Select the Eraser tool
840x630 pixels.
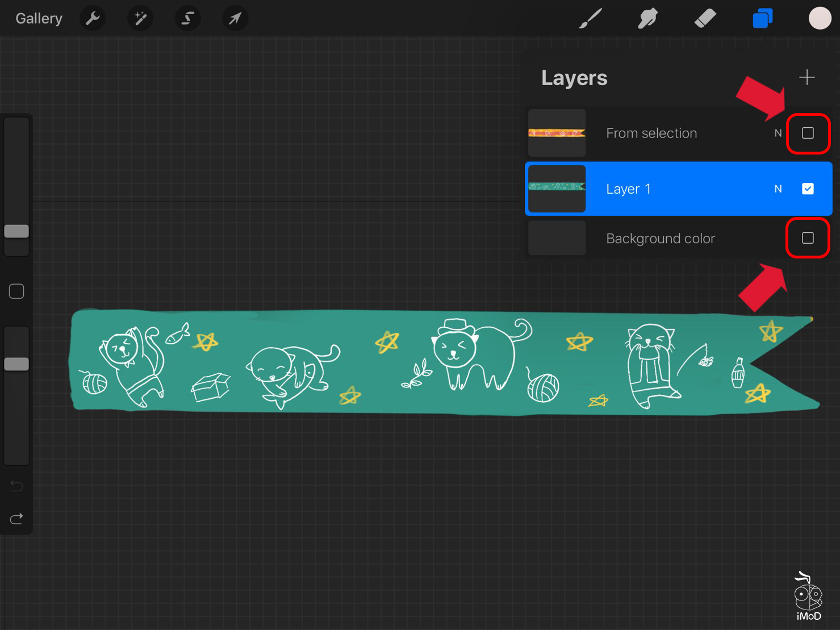point(705,18)
